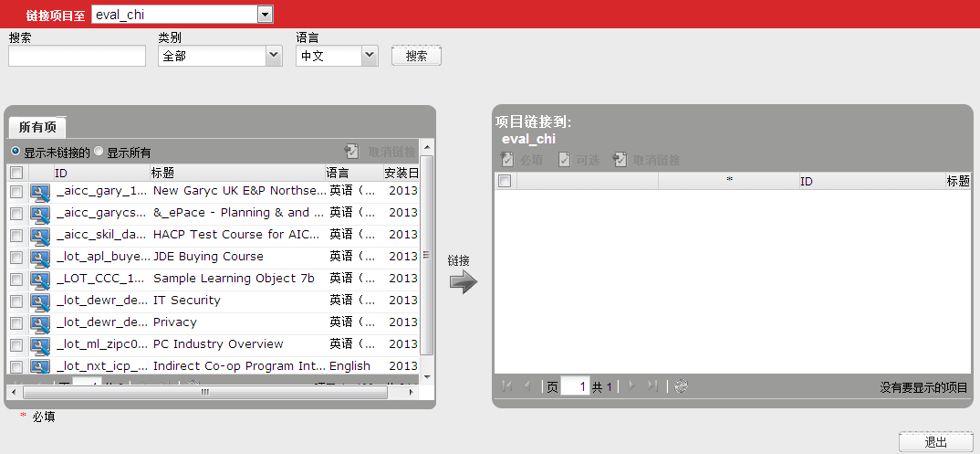This screenshot has width=980, height=454.
Task: Click the left panel 取消链接 icon
Action: tap(352, 152)
